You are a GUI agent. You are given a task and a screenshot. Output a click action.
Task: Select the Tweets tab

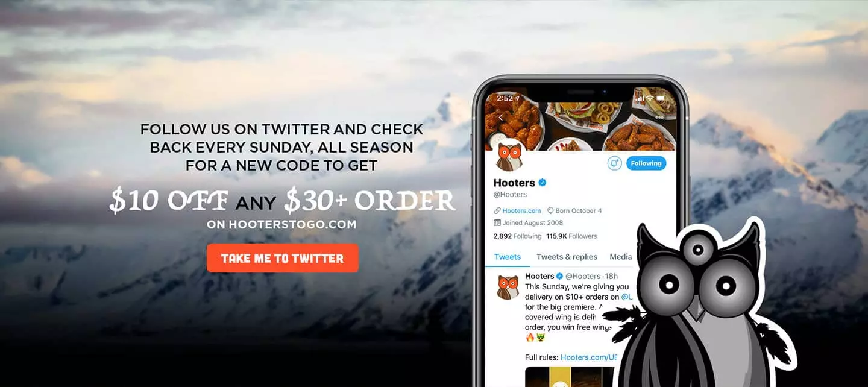click(x=508, y=257)
